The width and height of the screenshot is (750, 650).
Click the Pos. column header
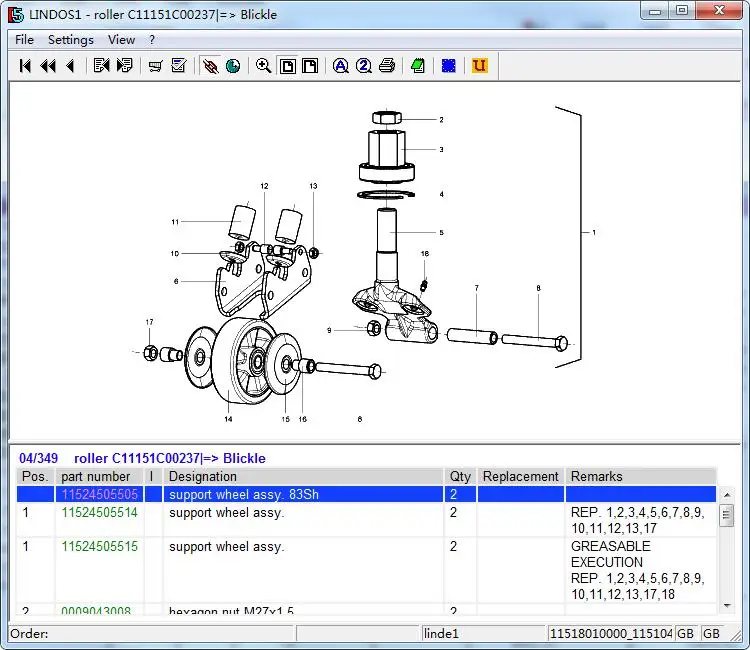click(35, 476)
